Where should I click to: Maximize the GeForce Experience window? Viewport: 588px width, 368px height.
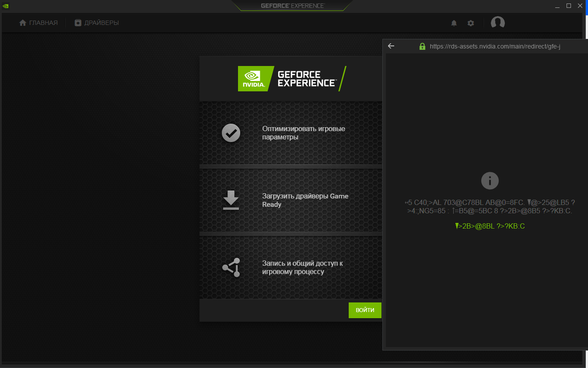pos(569,6)
